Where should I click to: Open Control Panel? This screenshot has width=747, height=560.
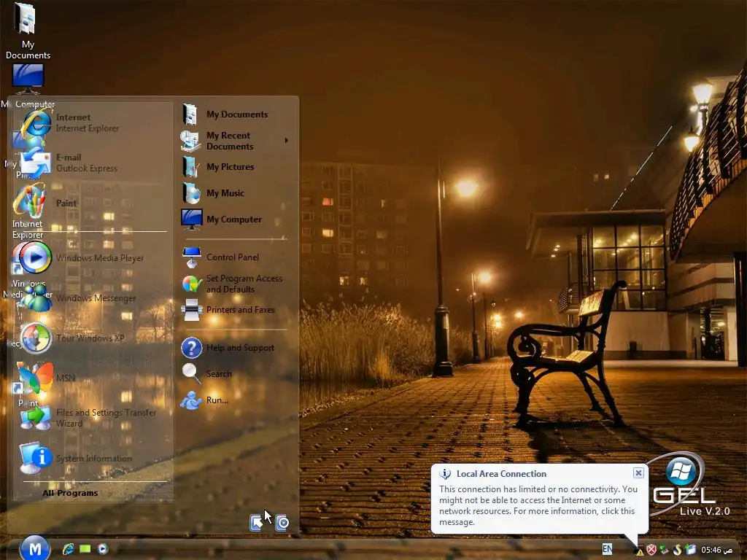[x=234, y=257]
